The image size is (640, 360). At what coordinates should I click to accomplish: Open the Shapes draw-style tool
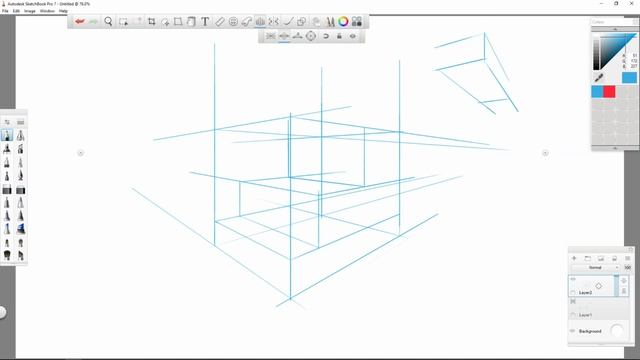pos(302,22)
